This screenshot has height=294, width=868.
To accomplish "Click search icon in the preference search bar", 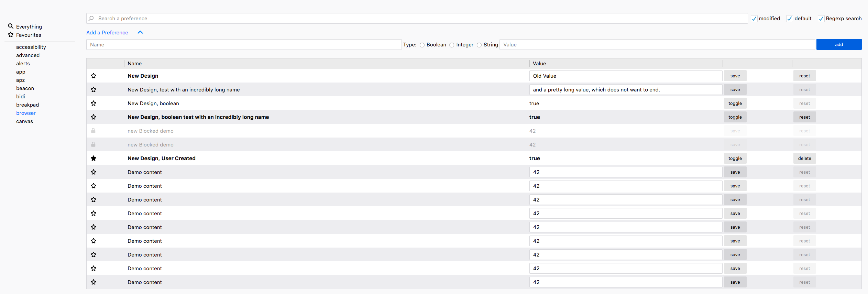I will [91, 18].
